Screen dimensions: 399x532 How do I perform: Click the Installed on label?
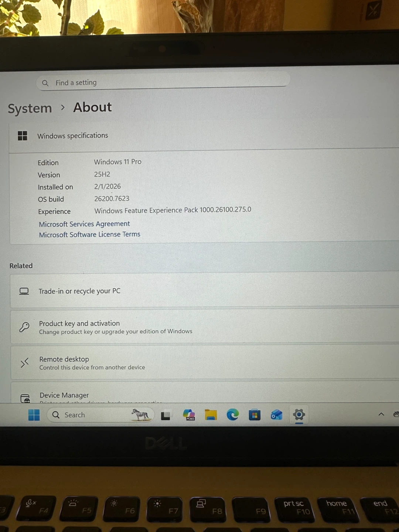[x=55, y=187]
